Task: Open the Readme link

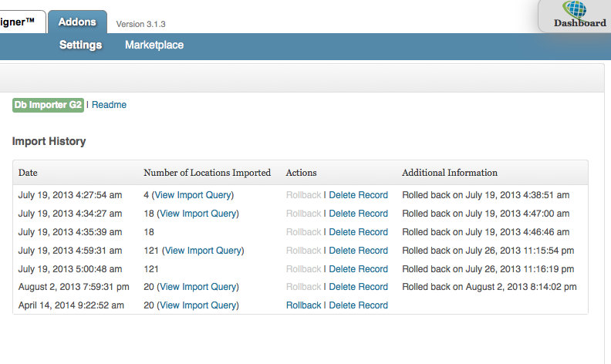Action: [109, 105]
